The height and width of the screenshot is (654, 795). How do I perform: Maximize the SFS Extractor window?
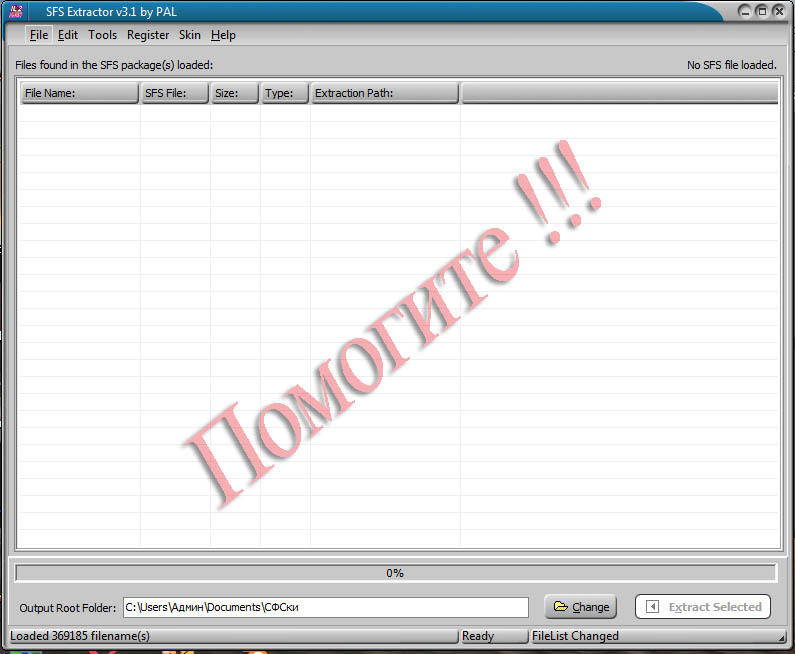click(x=762, y=11)
